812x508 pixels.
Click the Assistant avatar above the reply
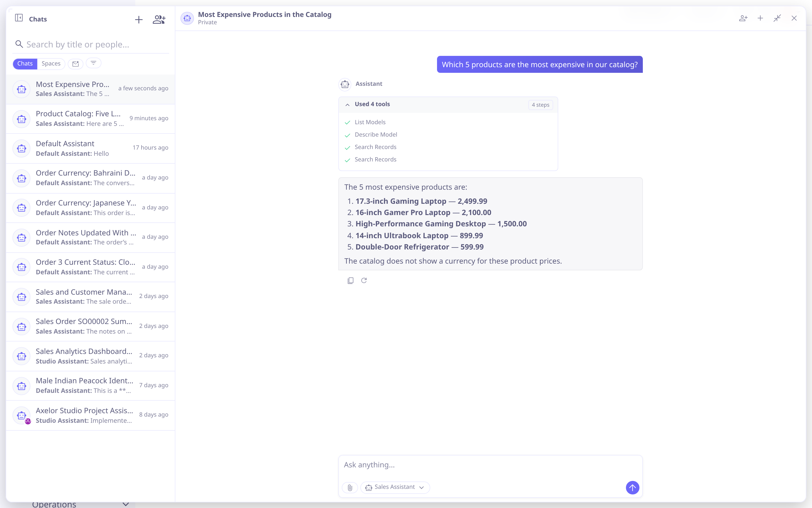coord(345,84)
